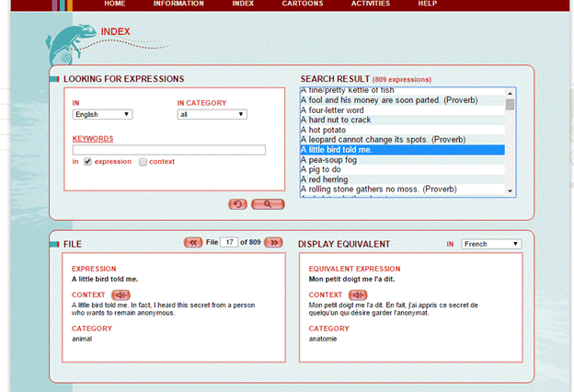The height and width of the screenshot is (392, 574).
Task: Select 'A hard nut to crack' result
Action: tap(402, 120)
